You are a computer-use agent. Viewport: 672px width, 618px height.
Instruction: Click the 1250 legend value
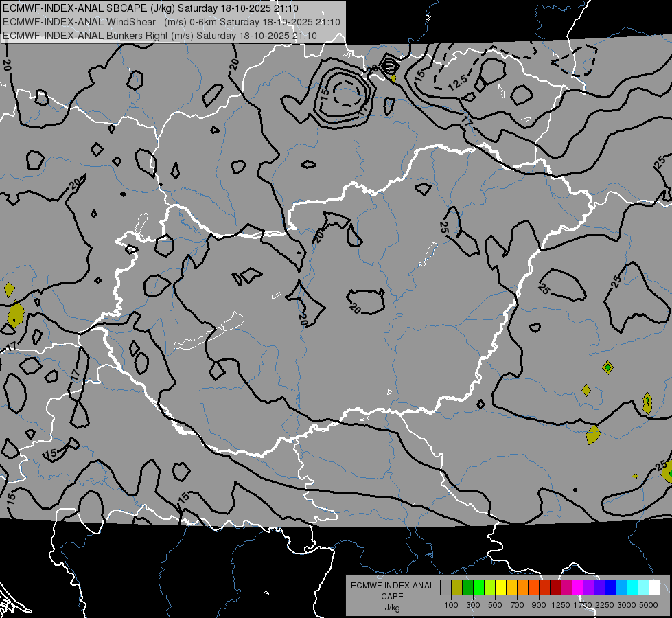tap(561, 605)
